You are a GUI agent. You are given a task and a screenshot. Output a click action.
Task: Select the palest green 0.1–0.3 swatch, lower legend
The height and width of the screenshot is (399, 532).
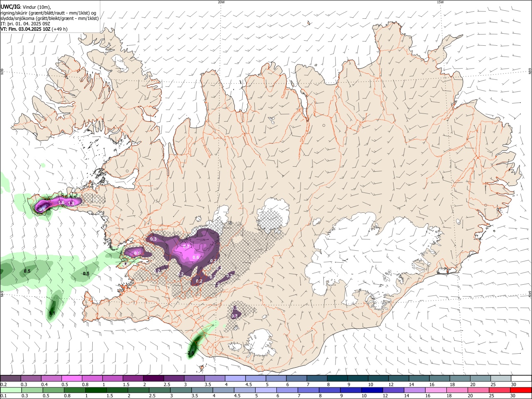[x=11, y=390]
